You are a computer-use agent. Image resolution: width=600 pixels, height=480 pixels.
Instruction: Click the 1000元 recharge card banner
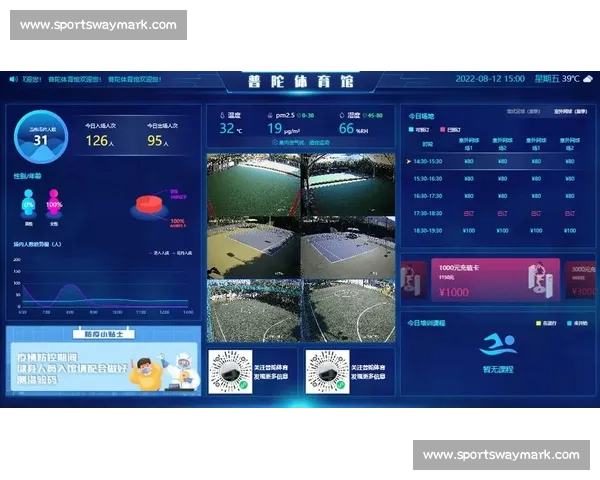click(480, 279)
